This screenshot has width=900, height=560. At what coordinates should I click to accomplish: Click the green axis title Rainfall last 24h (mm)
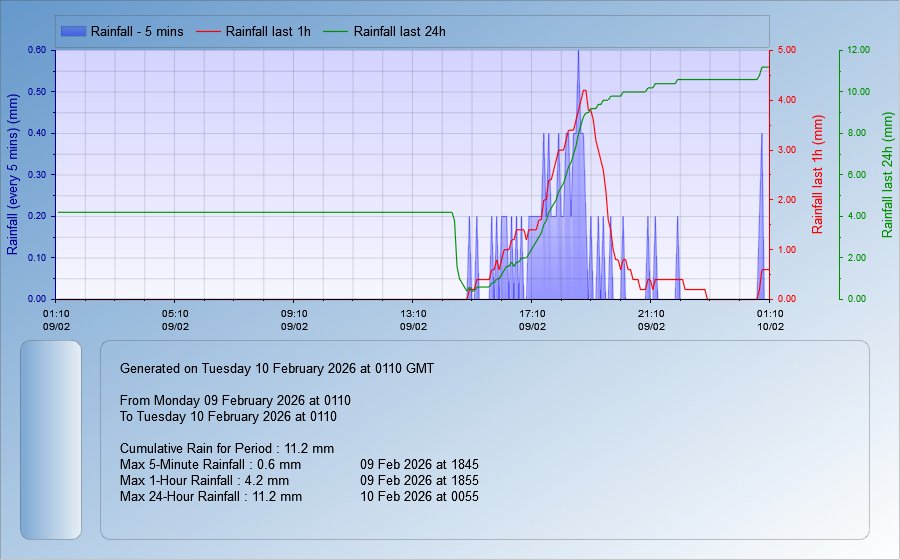[x=886, y=174]
